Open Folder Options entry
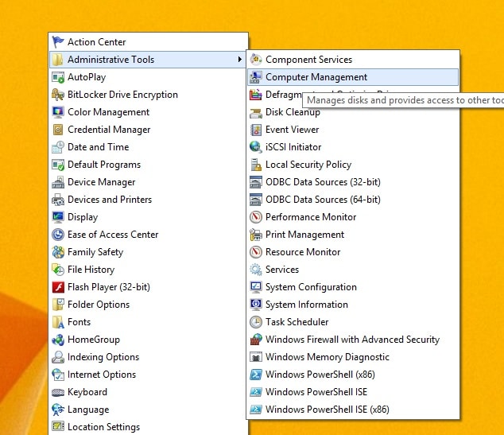This screenshot has height=435, width=504. (149, 304)
